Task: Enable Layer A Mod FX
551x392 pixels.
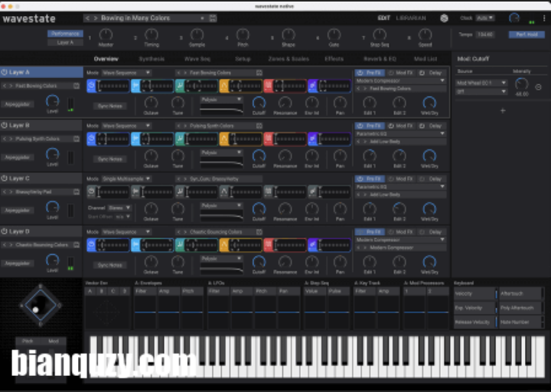Action: [401, 73]
